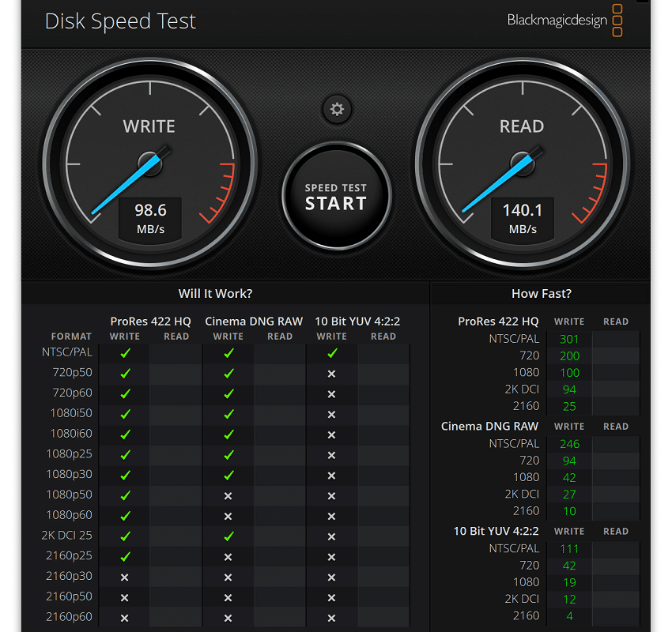Click ProRes 422 HQ NTSC/PAL write value 301
The image size is (672, 632).
569,339
